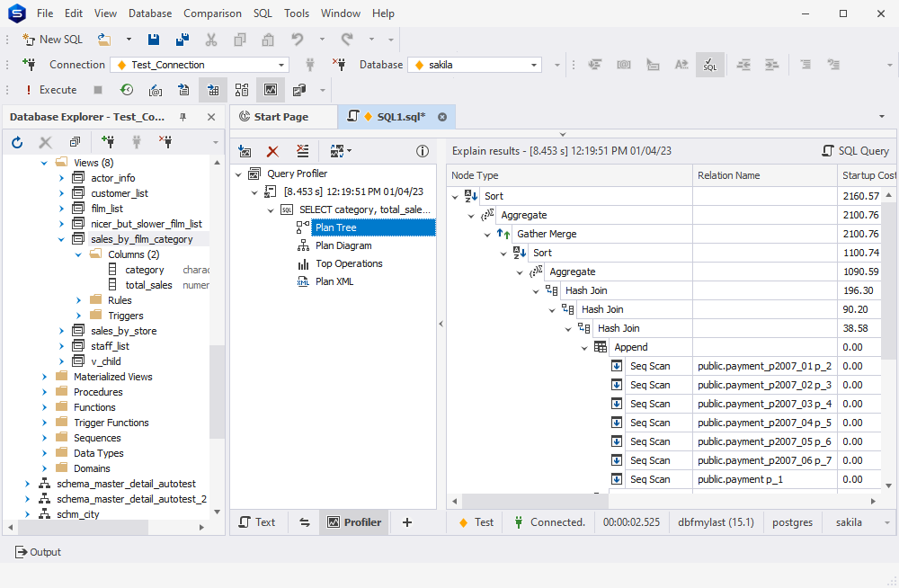The width and height of the screenshot is (899, 588).
Task: Save the current document
Action: pos(153,40)
